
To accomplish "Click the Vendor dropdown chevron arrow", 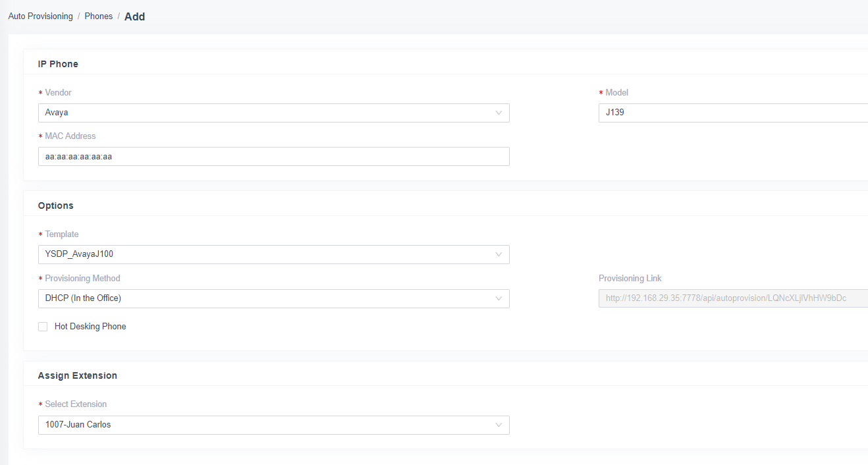I will [x=499, y=113].
